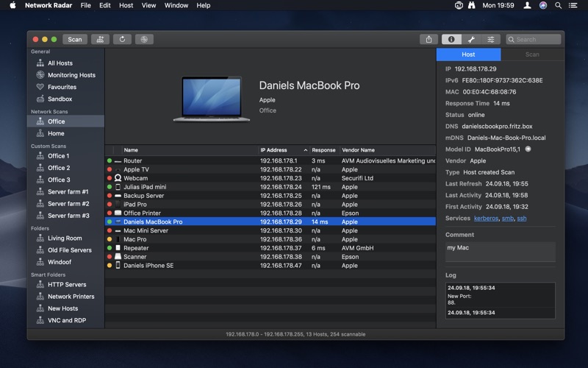Select the Office Printer host row

(142, 213)
